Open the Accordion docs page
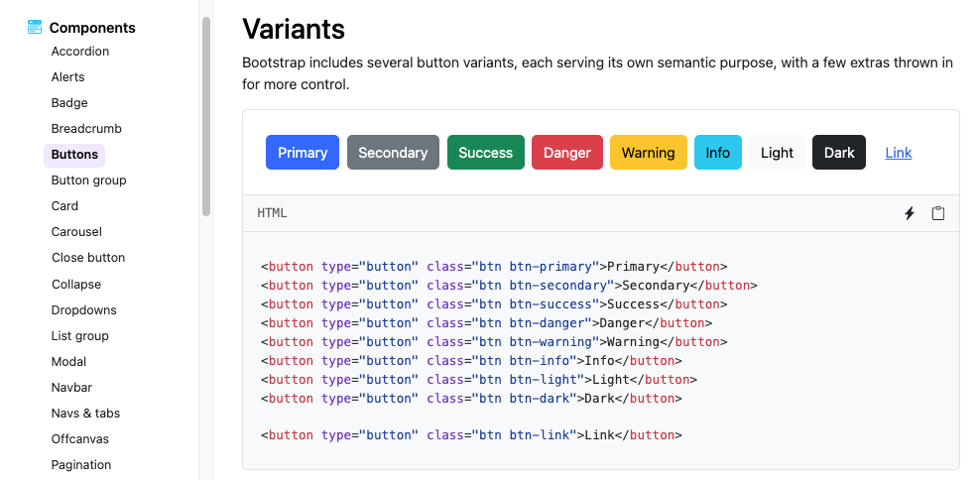980x480 pixels. [x=80, y=52]
